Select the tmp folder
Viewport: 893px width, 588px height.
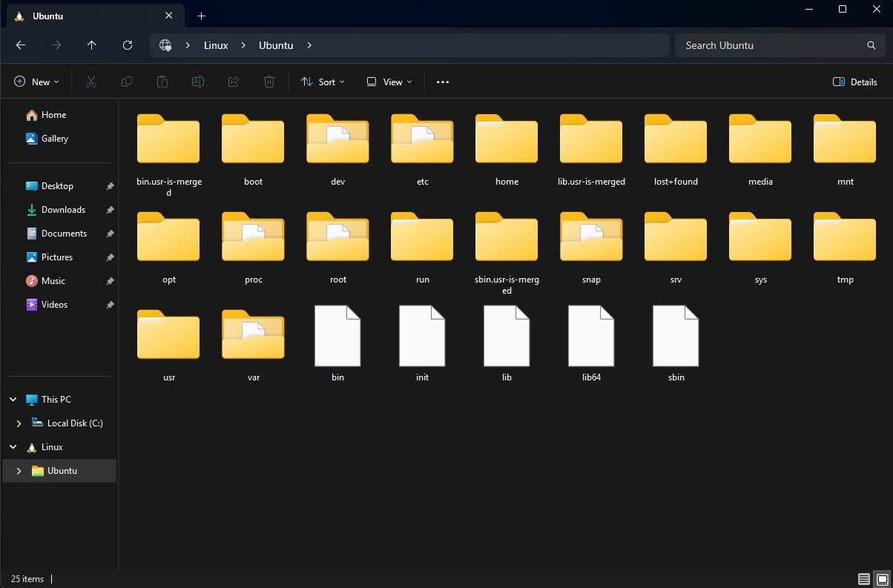click(846, 248)
